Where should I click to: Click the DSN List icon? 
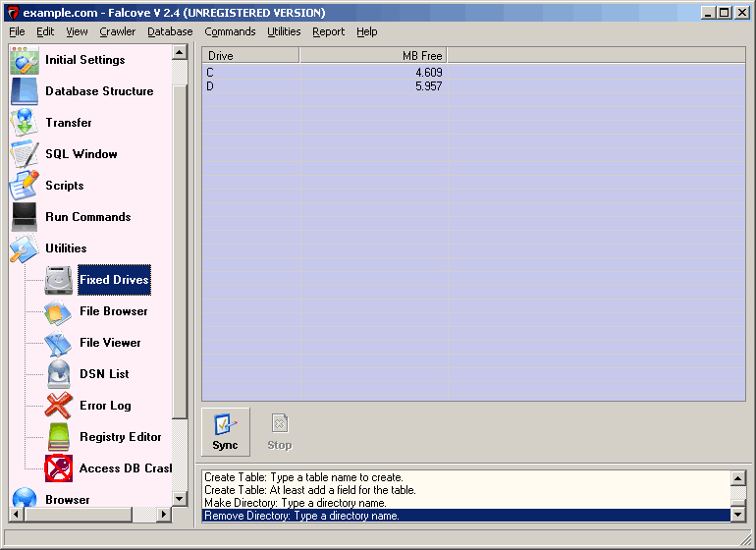(x=59, y=374)
